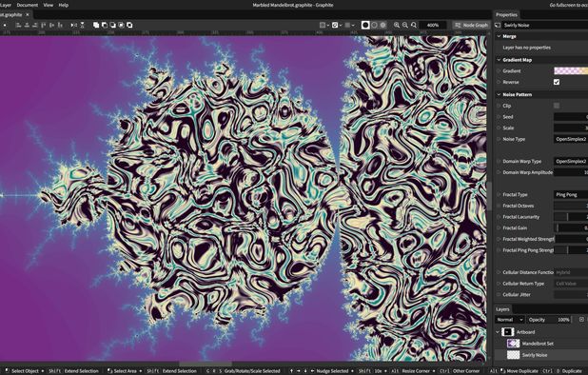Screen dimensions: 588x375
Task: Align selected objects to left edge
Action: click(x=18, y=25)
